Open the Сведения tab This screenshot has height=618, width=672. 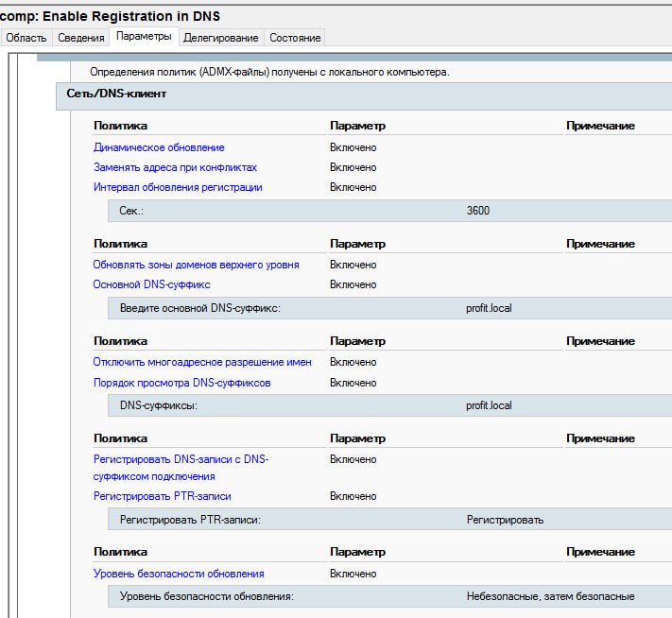pyautogui.click(x=81, y=38)
